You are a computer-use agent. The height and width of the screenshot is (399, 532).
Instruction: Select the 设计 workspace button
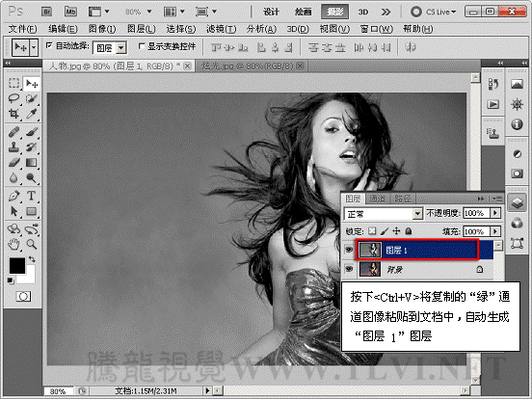coord(271,12)
